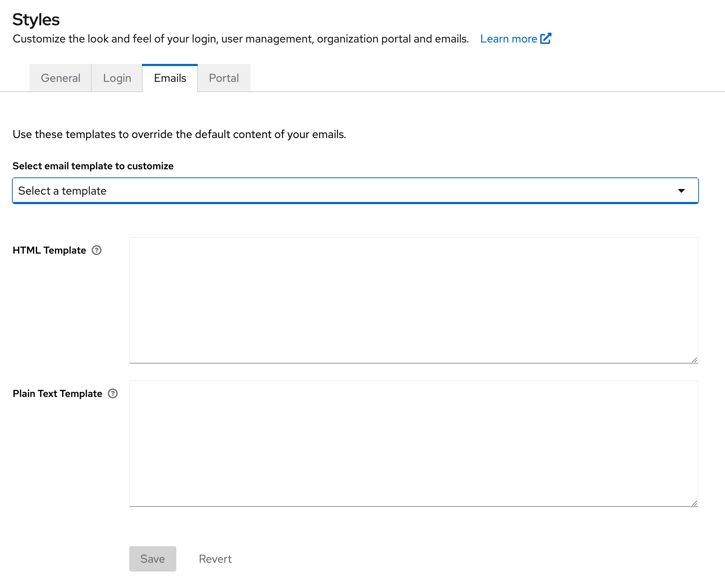Click the help icon beside Plain Text Template

tap(113, 394)
